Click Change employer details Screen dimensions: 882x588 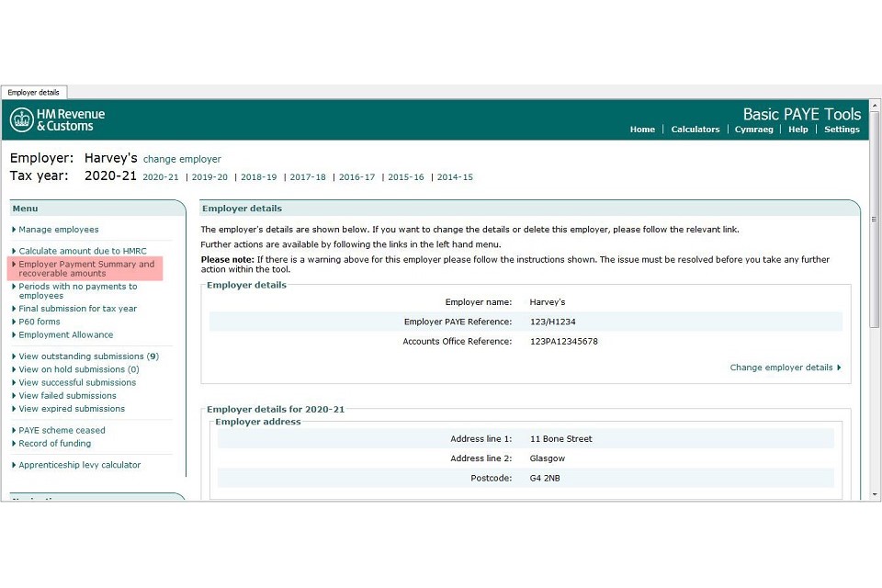[783, 367]
